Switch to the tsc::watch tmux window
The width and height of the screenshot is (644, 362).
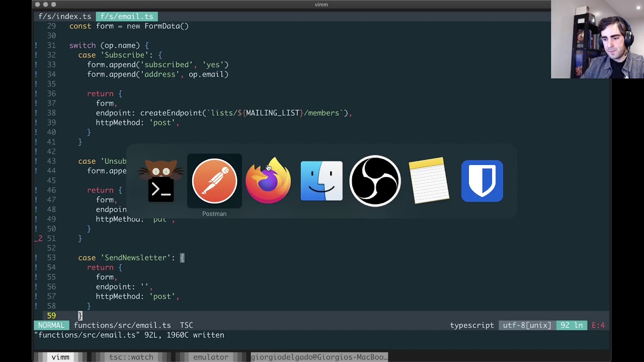pos(131,357)
